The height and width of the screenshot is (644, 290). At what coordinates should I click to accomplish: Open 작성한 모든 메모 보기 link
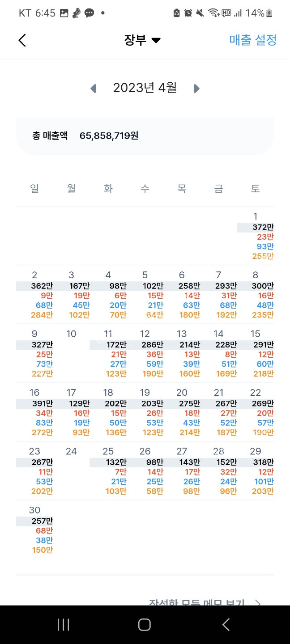click(x=197, y=603)
